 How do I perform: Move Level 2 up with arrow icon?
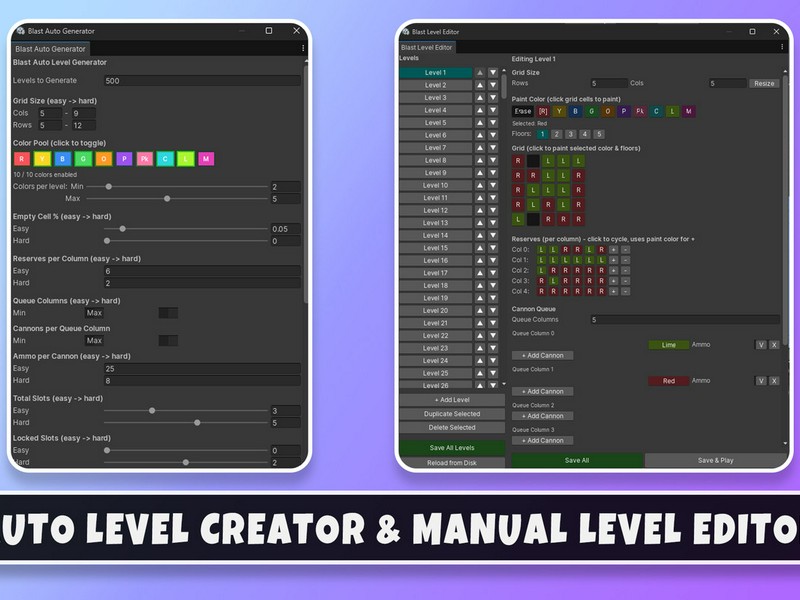[x=480, y=85]
